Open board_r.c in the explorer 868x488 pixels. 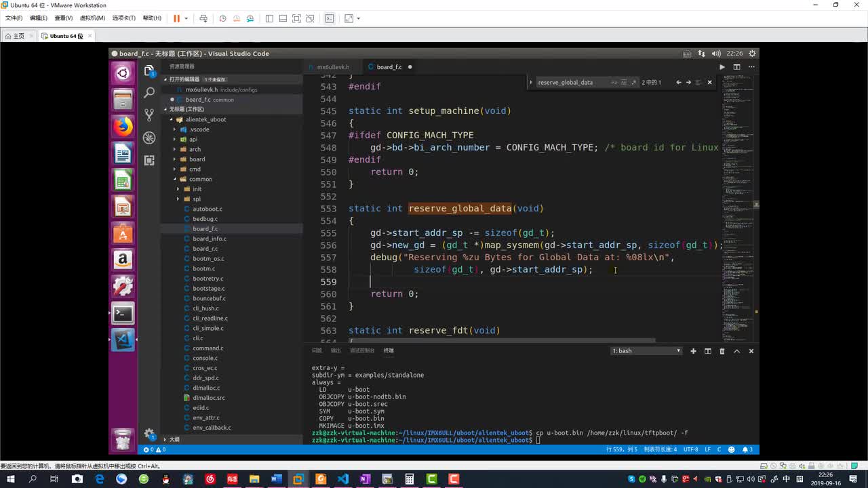(x=205, y=249)
